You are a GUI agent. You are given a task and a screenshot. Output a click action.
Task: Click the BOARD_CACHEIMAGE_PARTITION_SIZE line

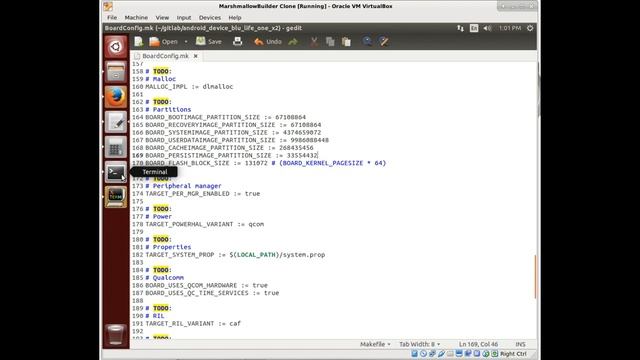point(229,148)
